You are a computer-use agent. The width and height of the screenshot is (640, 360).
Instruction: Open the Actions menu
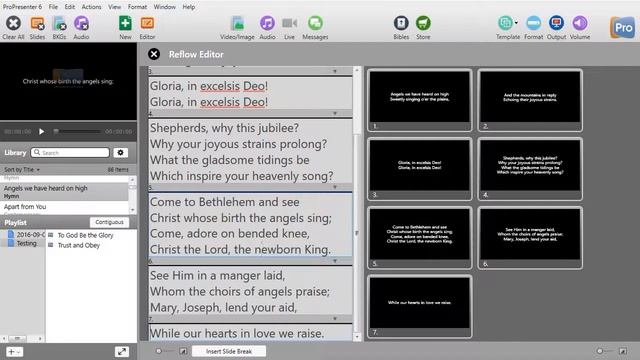(91, 7)
